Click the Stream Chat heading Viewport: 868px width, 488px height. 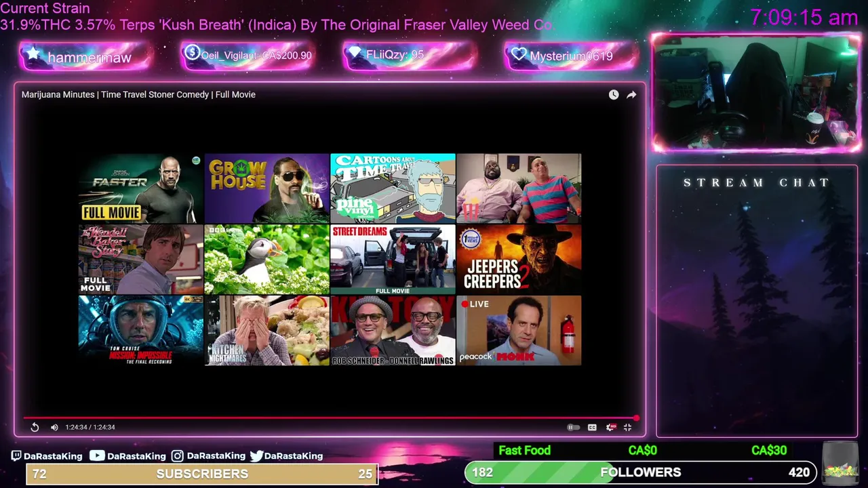(x=757, y=183)
